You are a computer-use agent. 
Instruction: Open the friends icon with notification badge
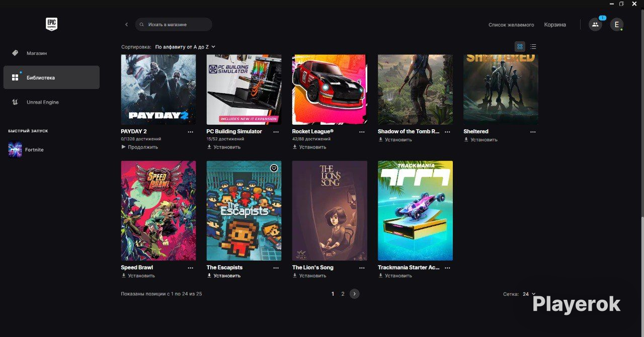tap(595, 24)
